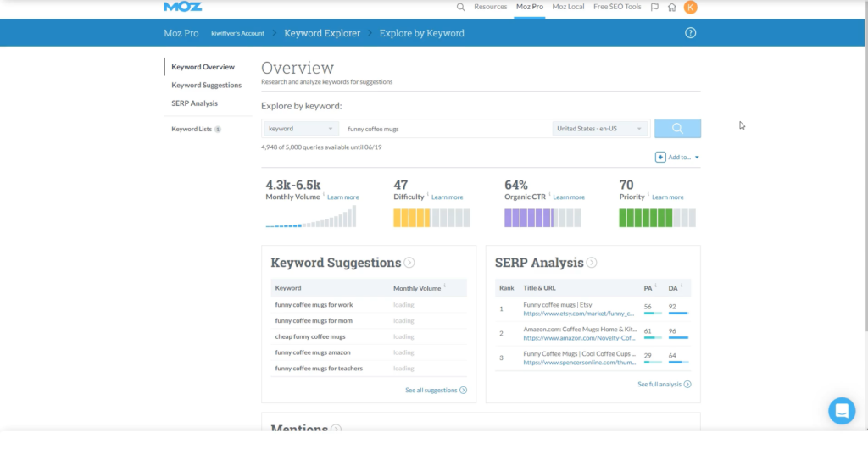Viewport: 868px width, 455px height.
Task: Click the Monthly Volume column header
Action: click(x=417, y=288)
